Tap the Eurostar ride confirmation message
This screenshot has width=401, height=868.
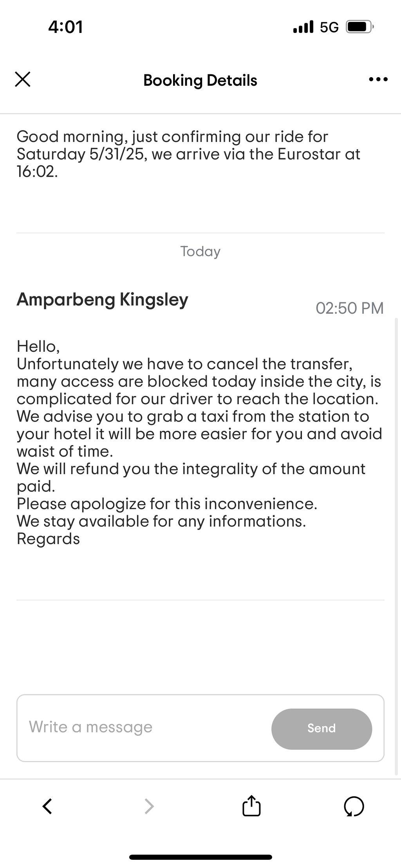[x=188, y=154]
